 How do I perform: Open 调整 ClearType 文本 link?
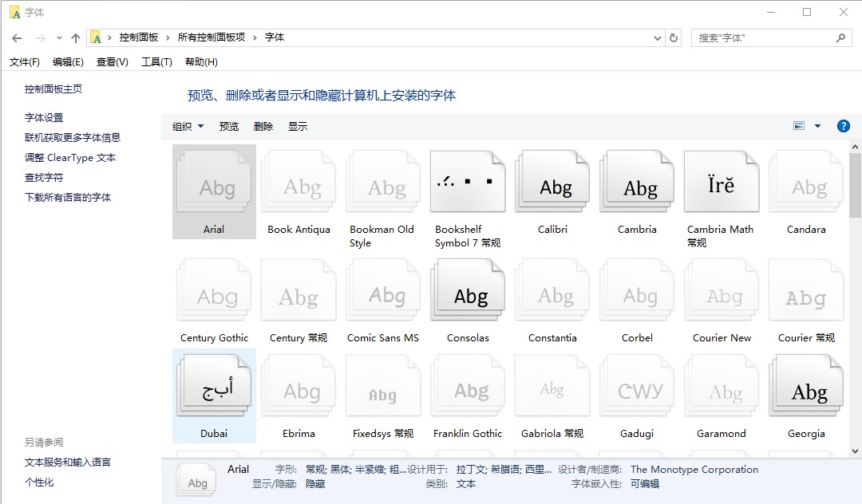tap(70, 158)
